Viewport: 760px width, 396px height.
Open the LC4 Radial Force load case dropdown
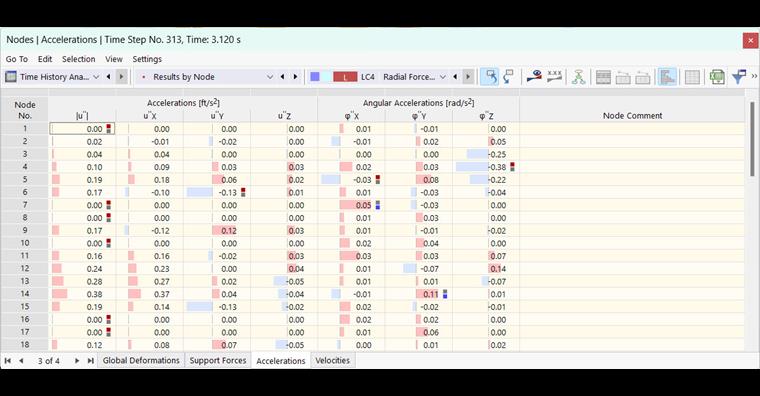[x=443, y=77]
